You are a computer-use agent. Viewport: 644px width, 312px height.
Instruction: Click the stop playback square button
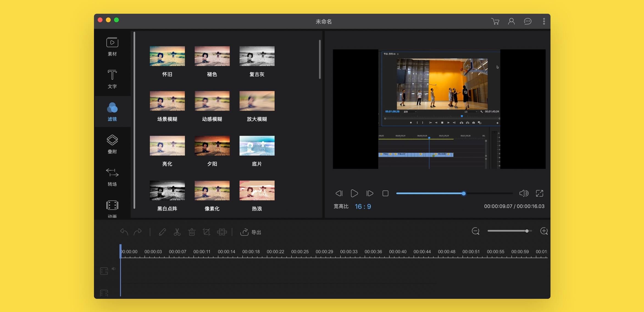coord(385,194)
